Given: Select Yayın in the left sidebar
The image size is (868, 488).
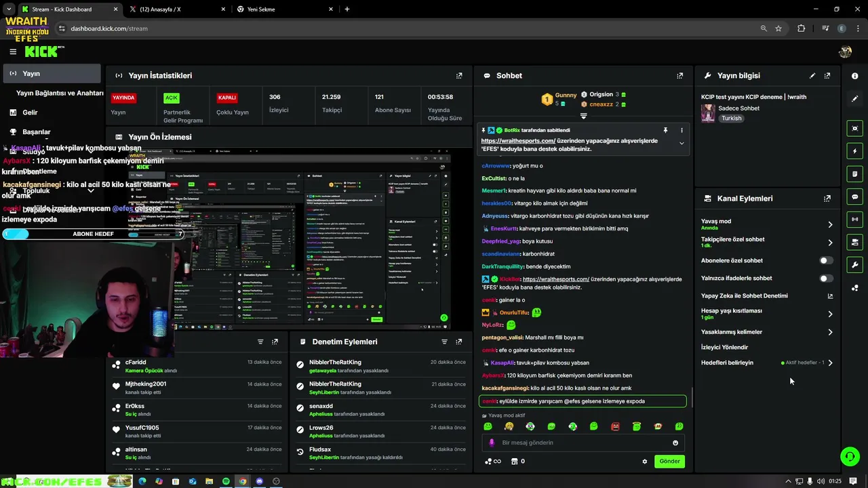Looking at the screenshot, I should (51, 73).
